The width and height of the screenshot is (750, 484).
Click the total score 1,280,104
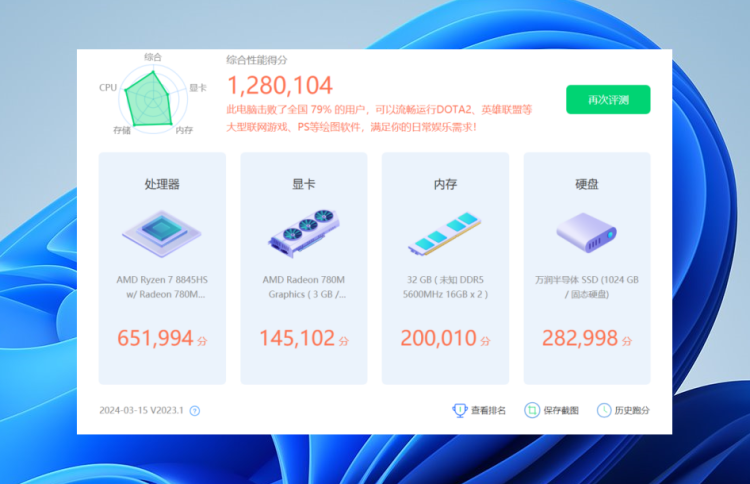click(279, 86)
